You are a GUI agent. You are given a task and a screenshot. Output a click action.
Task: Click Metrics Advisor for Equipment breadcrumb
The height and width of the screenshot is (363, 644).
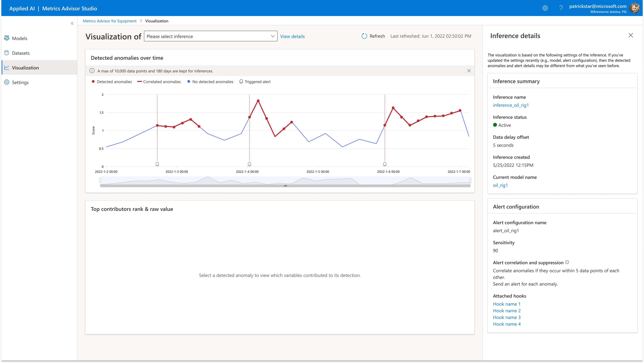(x=110, y=21)
